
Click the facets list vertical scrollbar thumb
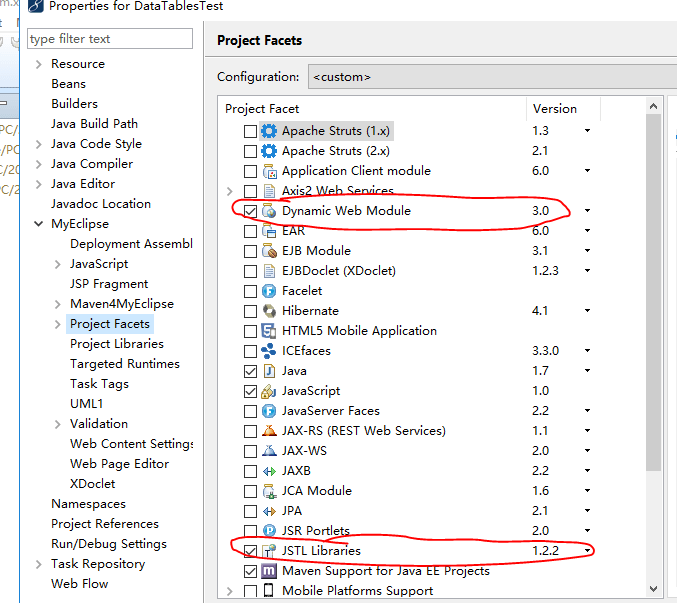654,293
